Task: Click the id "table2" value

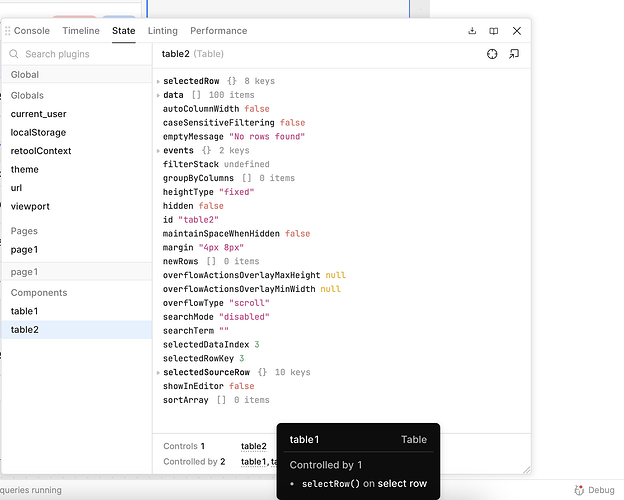Action: click(198, 220)
